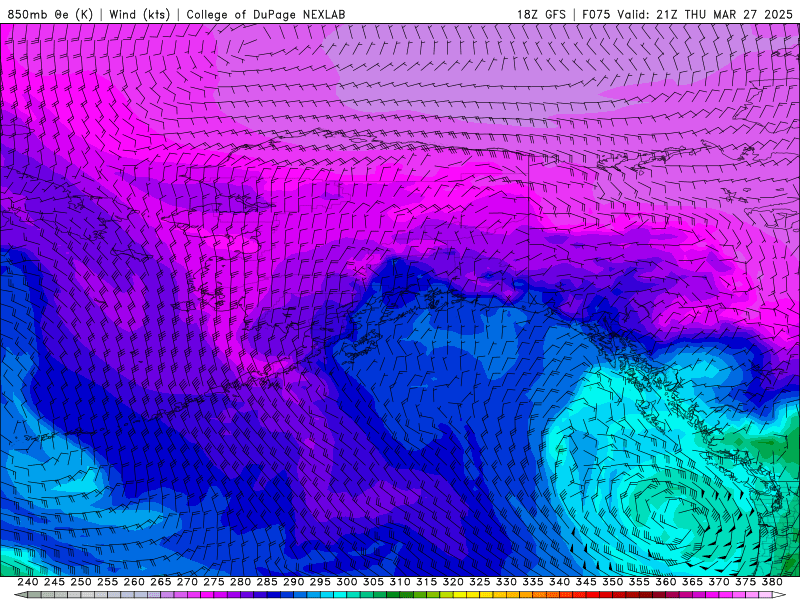
Task: Pick the 295 legend value
Action: [x=320, y=582]
